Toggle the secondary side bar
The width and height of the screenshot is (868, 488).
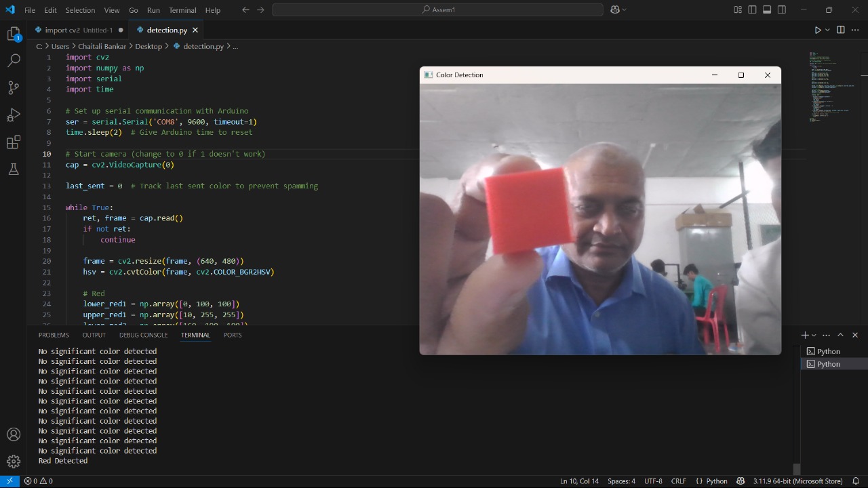pyautogui.click(x=782, y=9)
